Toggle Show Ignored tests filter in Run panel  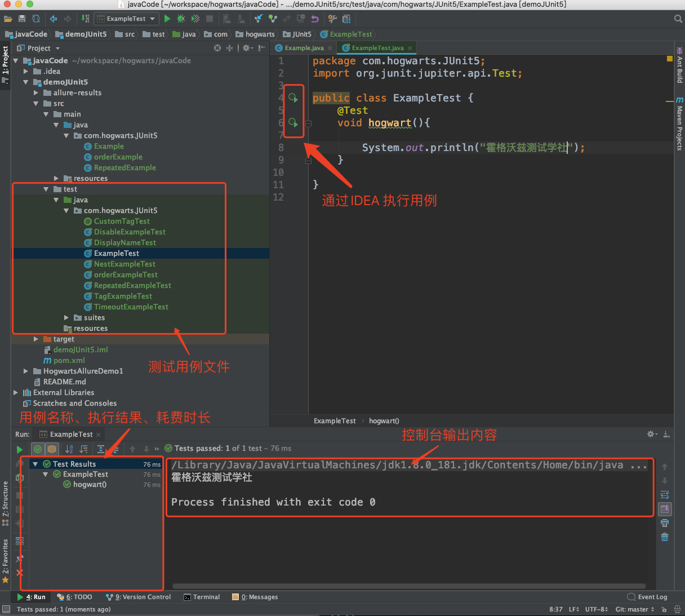(52, 449)
